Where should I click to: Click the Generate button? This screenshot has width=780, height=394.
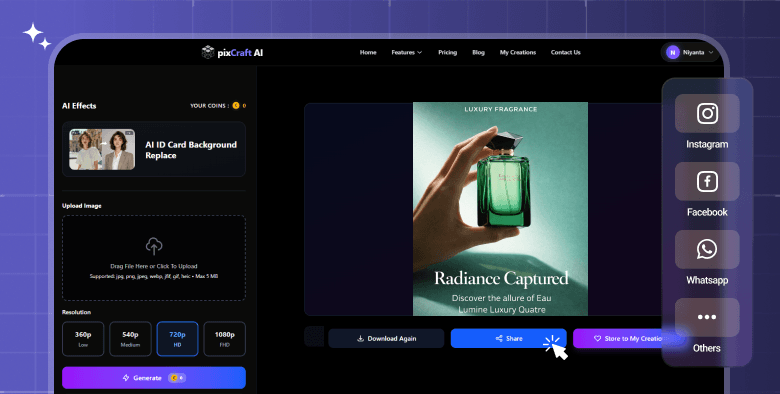(x=154, y=378)
